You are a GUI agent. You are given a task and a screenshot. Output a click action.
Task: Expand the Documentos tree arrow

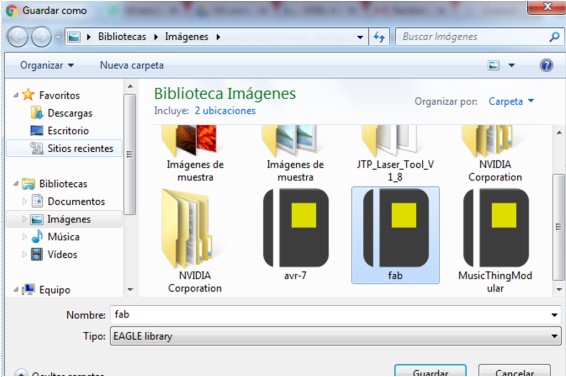point(24,201)
